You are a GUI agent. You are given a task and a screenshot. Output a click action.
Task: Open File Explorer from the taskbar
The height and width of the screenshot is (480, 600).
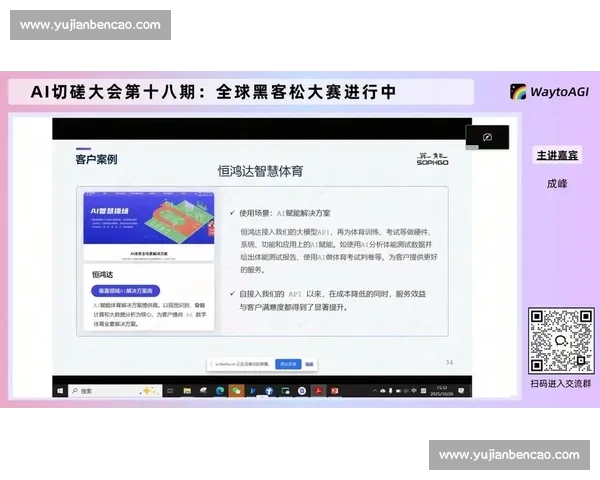point(187,391)
